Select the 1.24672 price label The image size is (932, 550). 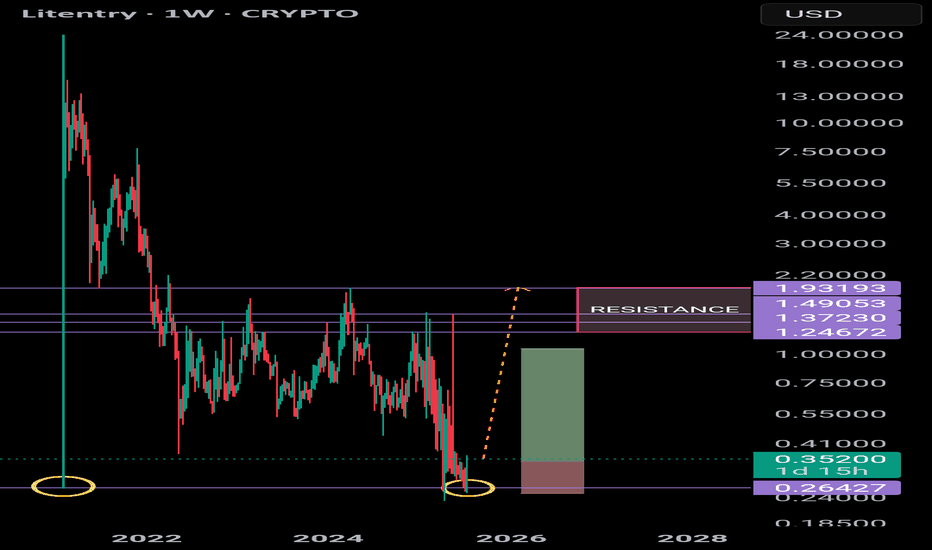(827, 332)
